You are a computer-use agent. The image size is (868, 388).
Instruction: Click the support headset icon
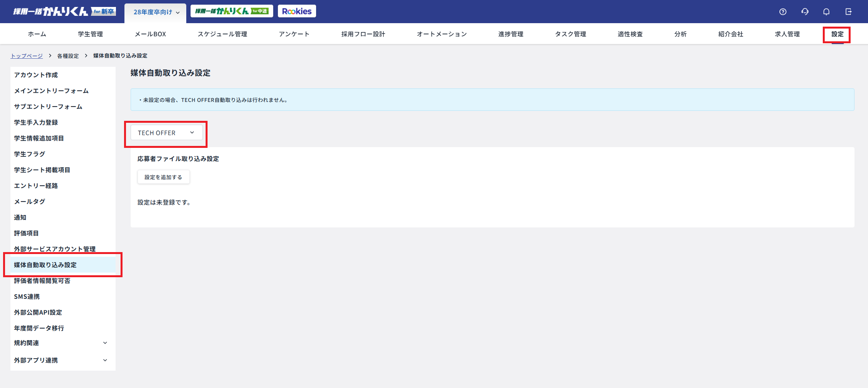tap(805, 12)
